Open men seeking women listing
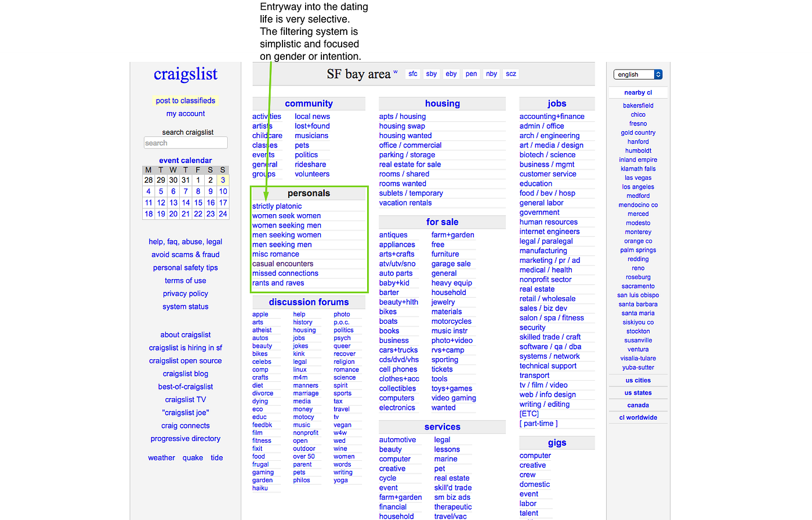The width and height of the screenshot is (812, 520). coord(287,235)
